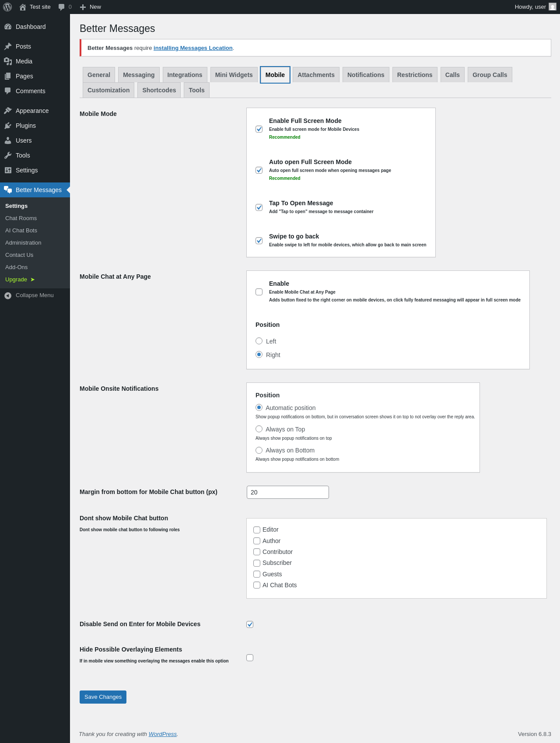Open the WordPress footer link
This screenshot has height=743, width=560.
[x=163, y=734]
